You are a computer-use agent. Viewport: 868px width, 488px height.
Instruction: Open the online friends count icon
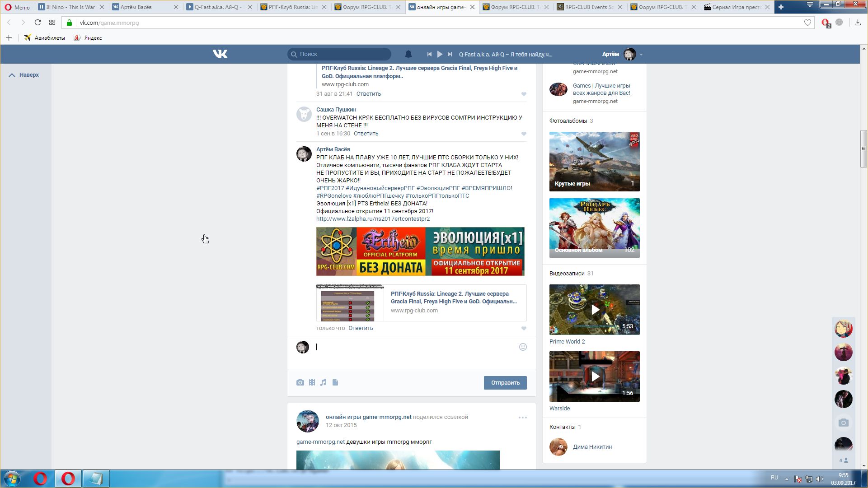pos(844,460)
